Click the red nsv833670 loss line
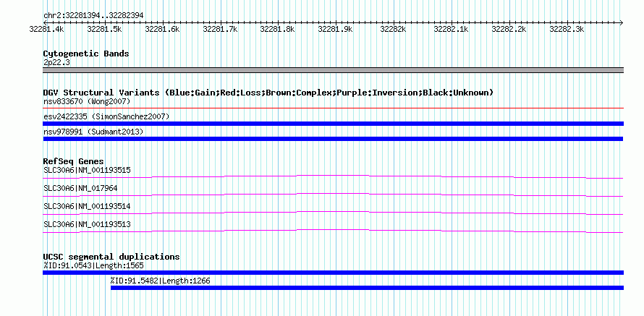This screenshot has height=316, width=644. pyautogui.click(x=333, y=108)
